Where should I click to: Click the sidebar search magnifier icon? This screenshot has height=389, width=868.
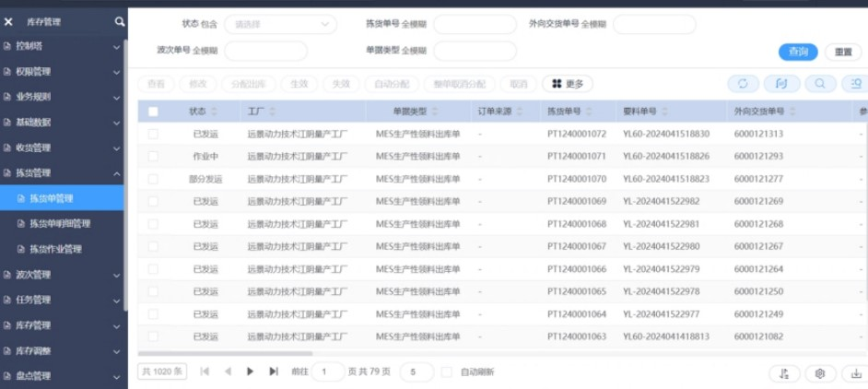120,21
